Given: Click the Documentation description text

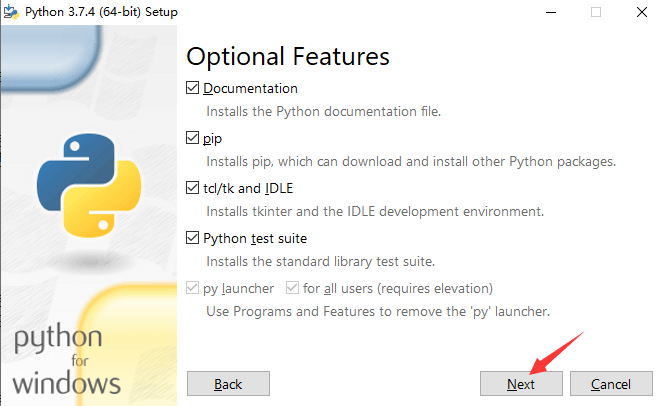Looking at the screenshot, I should [323, 111].
